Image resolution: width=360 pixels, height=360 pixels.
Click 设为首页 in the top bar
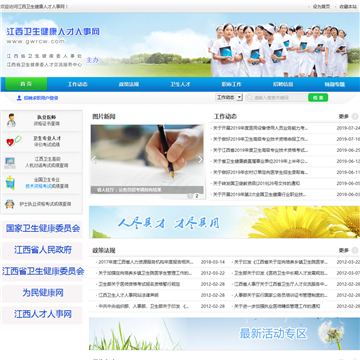pos(321,7)
